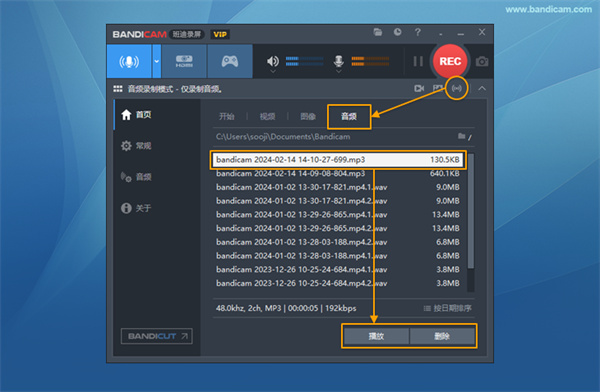Open the sort by date dropdown
This screenshot has width=600, height=392.
(x=448, y=308)
